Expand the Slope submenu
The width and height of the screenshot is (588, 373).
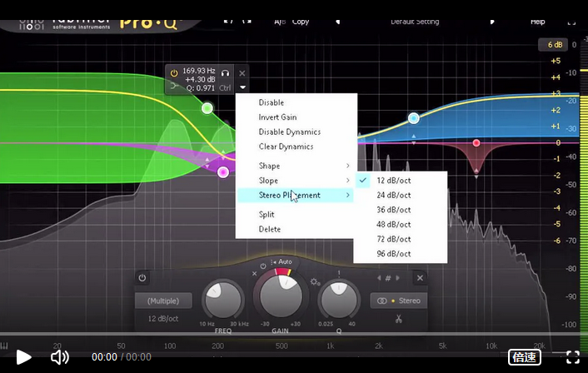click(x=296, y=181)
